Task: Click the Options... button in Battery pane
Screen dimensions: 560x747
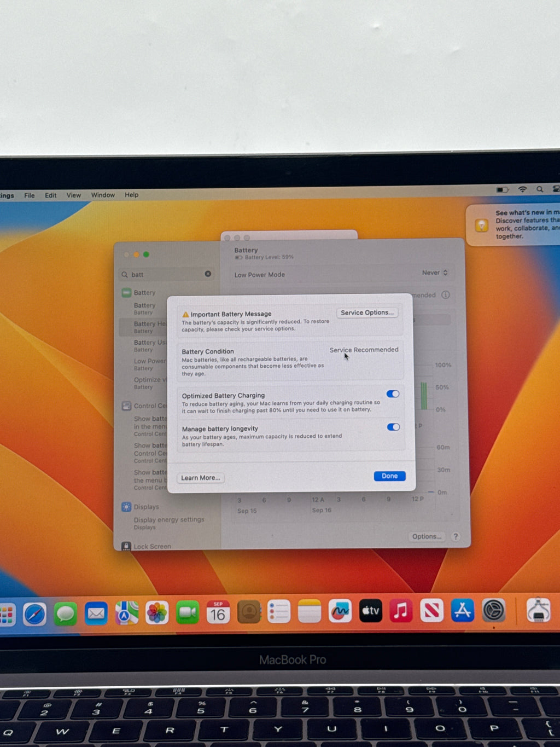Action: click(427, 537)
